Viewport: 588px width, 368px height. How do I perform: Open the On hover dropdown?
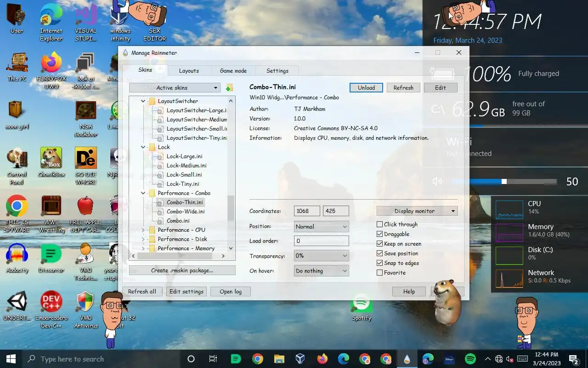[x=321, y=271]
